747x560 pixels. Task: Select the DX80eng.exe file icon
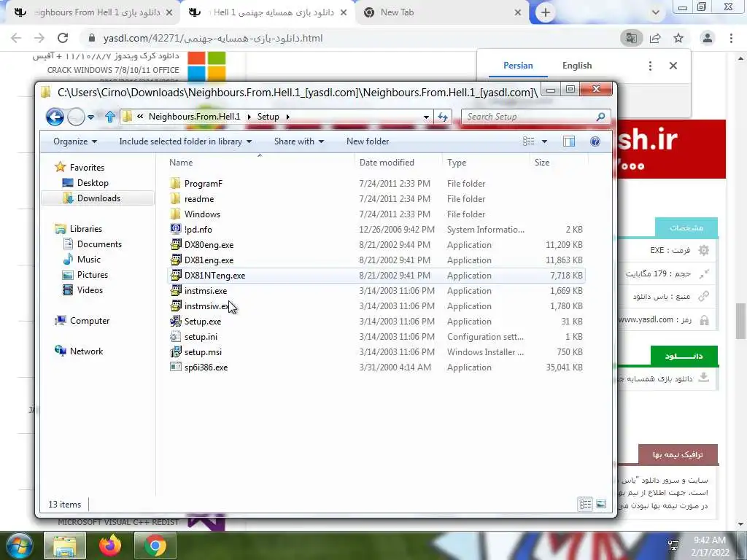tap(175, 245)
